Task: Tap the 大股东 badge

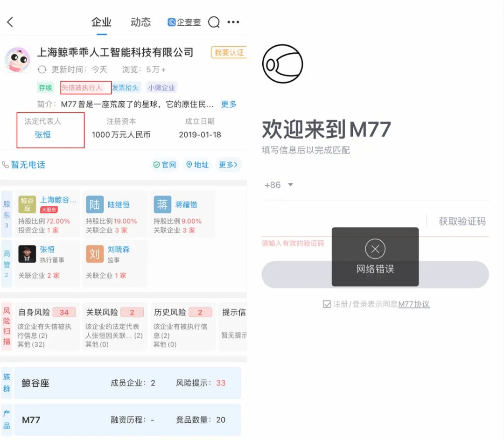Action: [49, 210]
